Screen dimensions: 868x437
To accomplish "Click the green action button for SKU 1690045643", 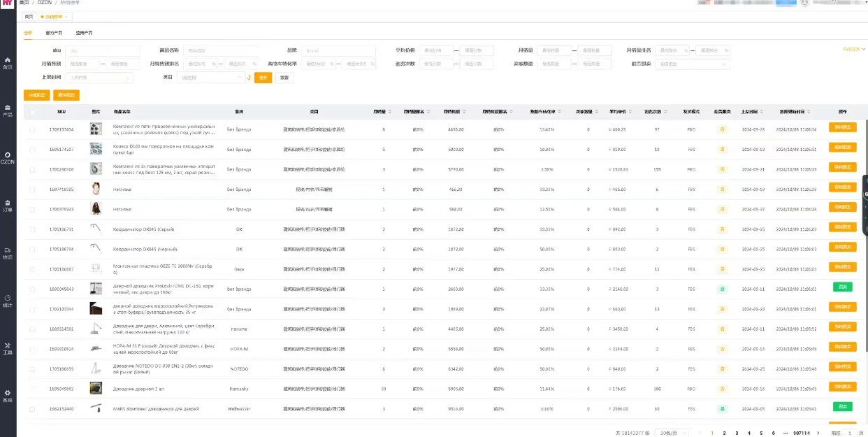I will [842, 287].
